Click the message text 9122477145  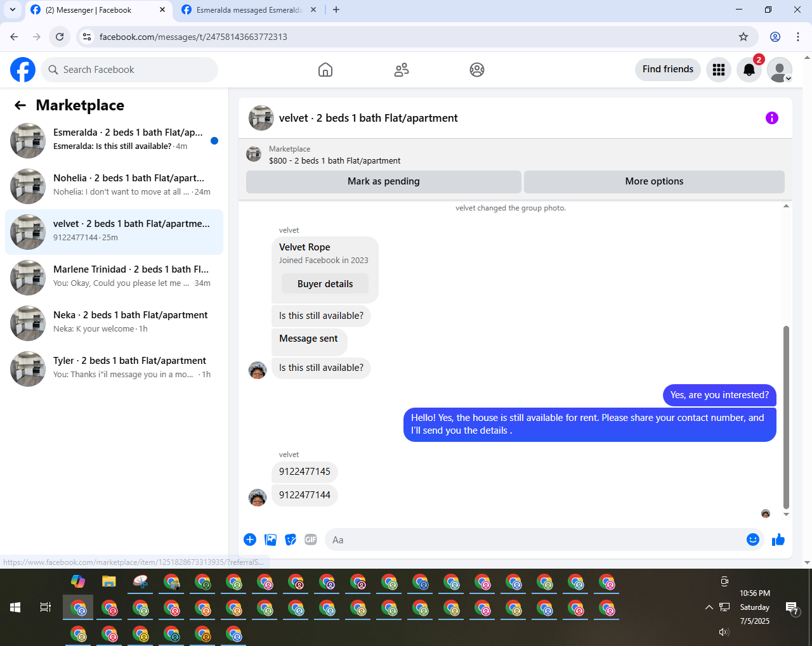(304, 472)
